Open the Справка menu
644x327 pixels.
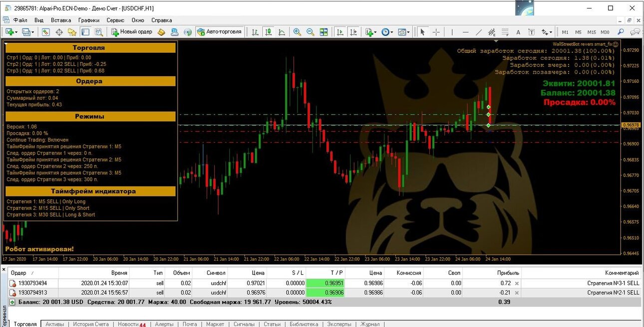161,20
